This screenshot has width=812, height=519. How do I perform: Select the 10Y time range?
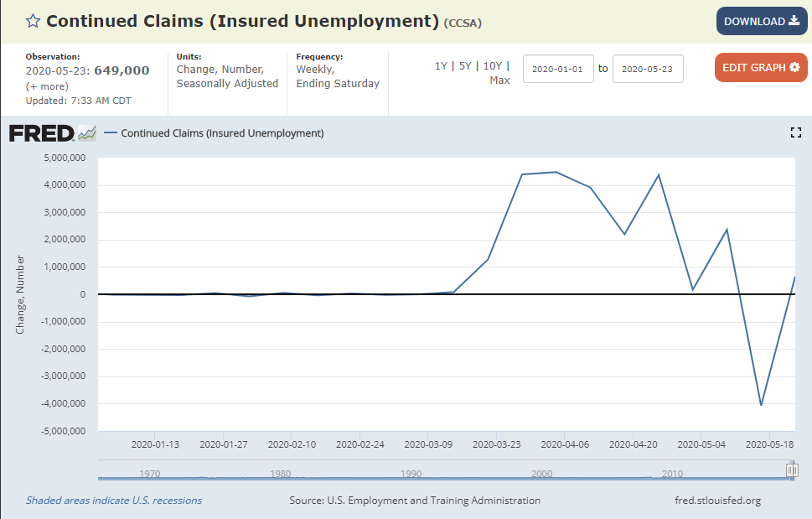point(493,66)
